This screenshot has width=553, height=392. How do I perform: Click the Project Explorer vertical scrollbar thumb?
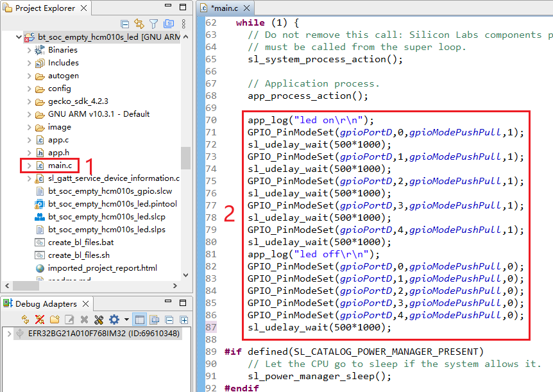(x=186, y=157)
